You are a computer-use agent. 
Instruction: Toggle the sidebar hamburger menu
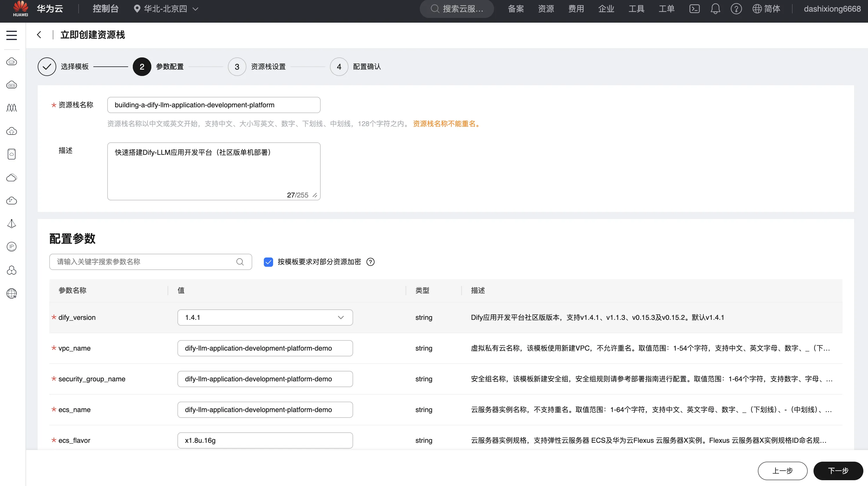pyautogui.click(x=12, y=35)
